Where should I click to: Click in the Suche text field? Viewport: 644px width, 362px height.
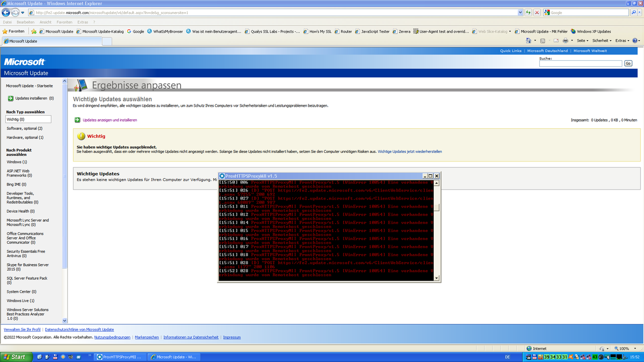coord(581,63)
